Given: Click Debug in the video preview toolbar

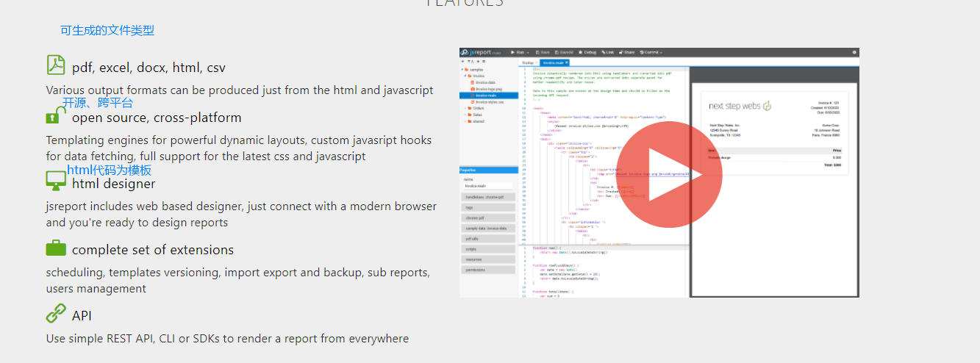Looking at the screenshot, I should pyautogui.click(x=587, y=52).
